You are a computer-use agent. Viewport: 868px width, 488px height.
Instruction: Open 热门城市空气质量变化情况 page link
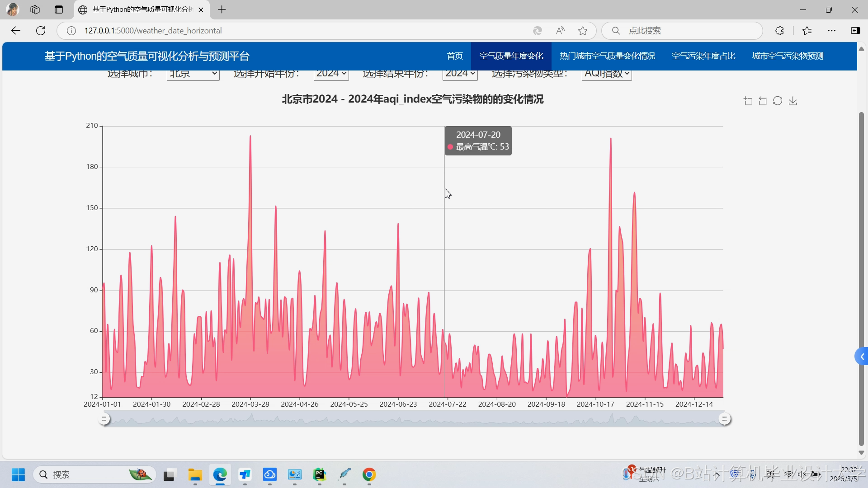pyautogui.click(x=607, y=56)
